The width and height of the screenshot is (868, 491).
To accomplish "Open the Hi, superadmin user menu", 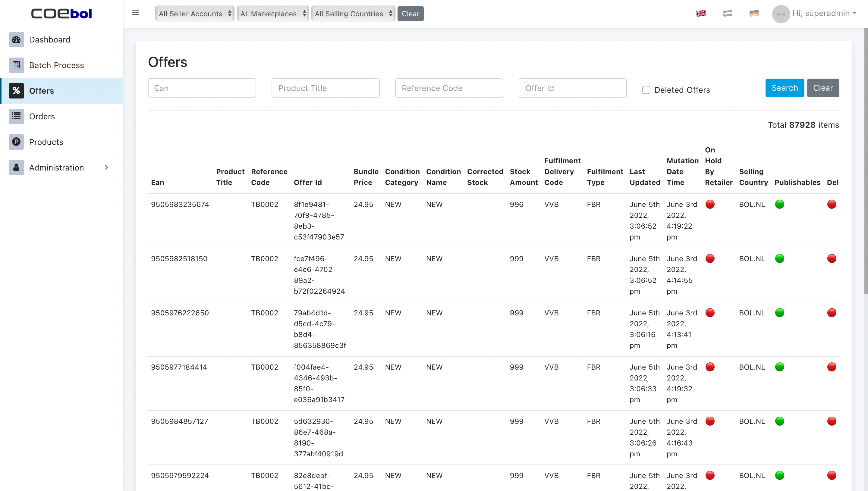I will point(824,13).
